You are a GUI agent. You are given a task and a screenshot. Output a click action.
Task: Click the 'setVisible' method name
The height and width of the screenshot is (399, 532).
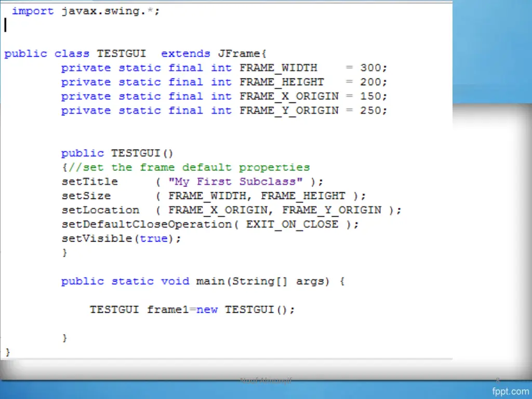coord(97,238)
